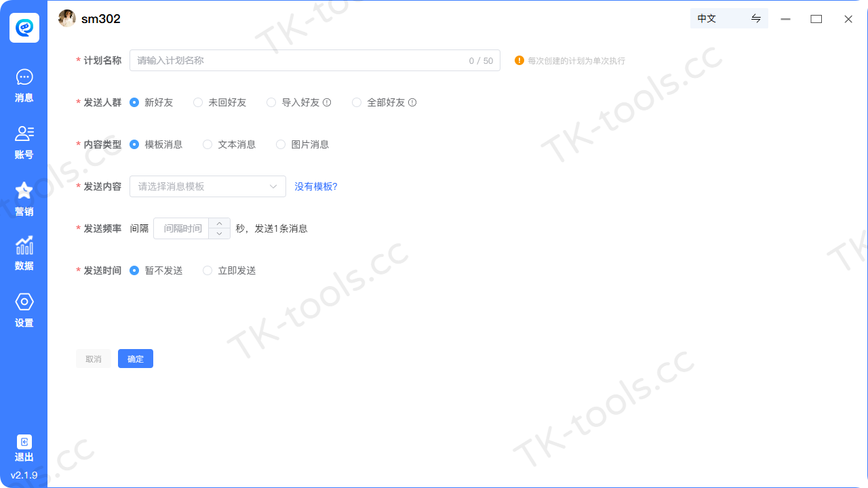Click the 取消 cancel button
The width and height of the screenshot is (868, 488).
tap(94, 359)
